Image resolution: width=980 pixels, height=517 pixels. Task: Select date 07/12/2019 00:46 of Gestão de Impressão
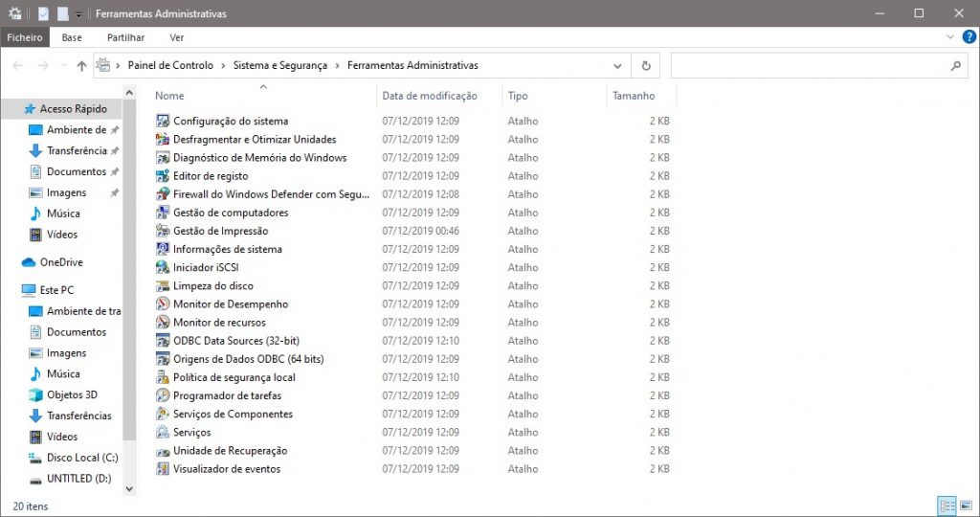pyautogui.click(x=421, y=231)
